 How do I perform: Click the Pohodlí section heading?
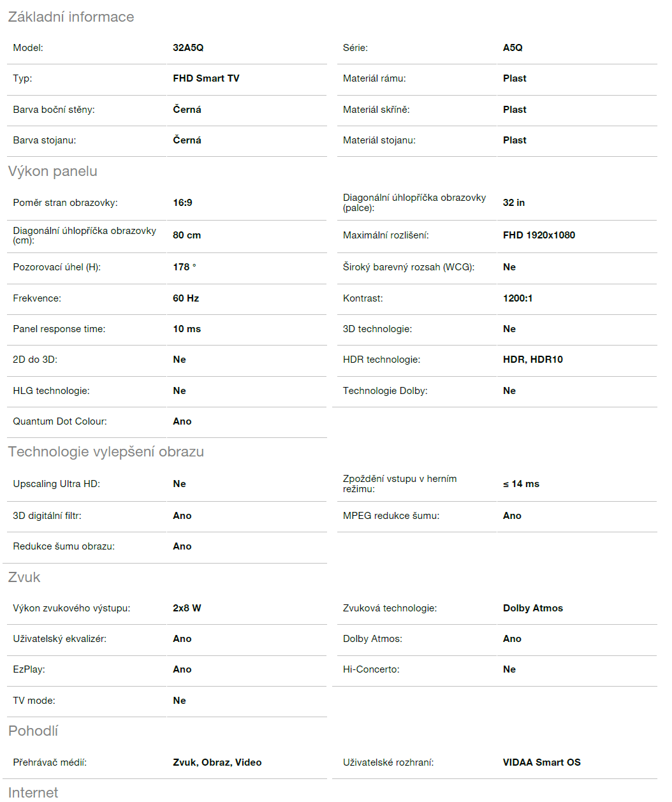coord(33,731)
